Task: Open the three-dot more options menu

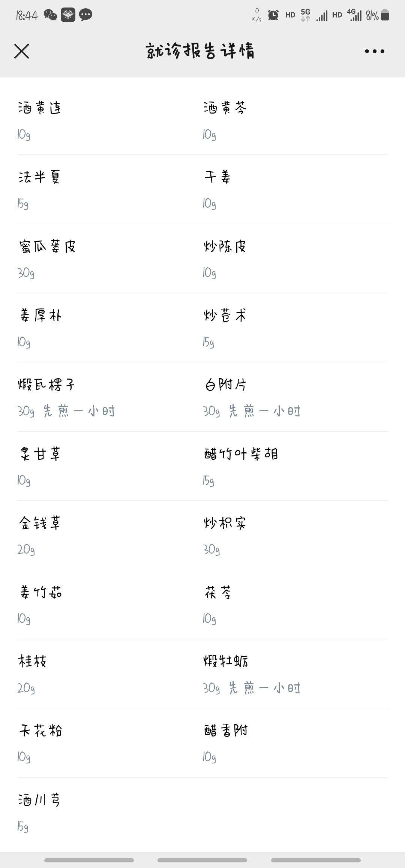Action: (x=375, y=51)
